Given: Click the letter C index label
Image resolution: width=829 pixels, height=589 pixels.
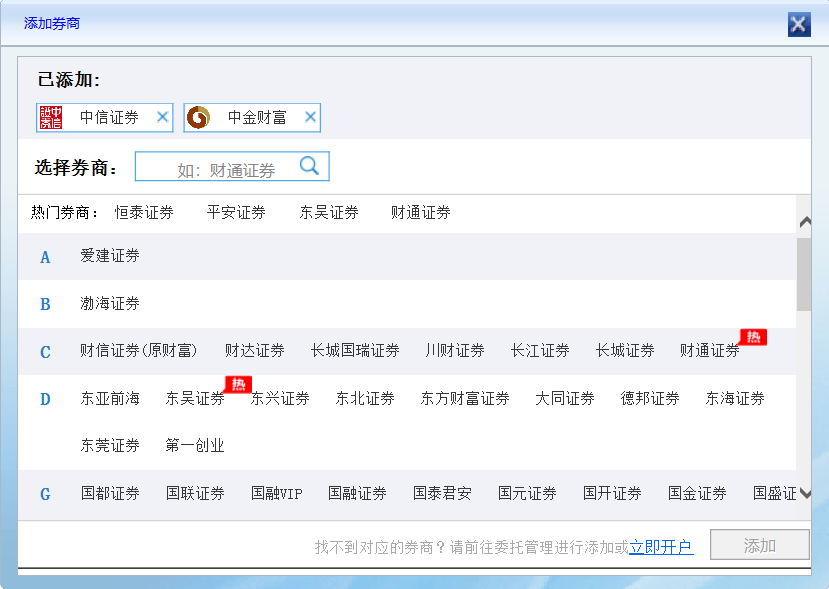Looking at the screenshot, I should 45,352.
